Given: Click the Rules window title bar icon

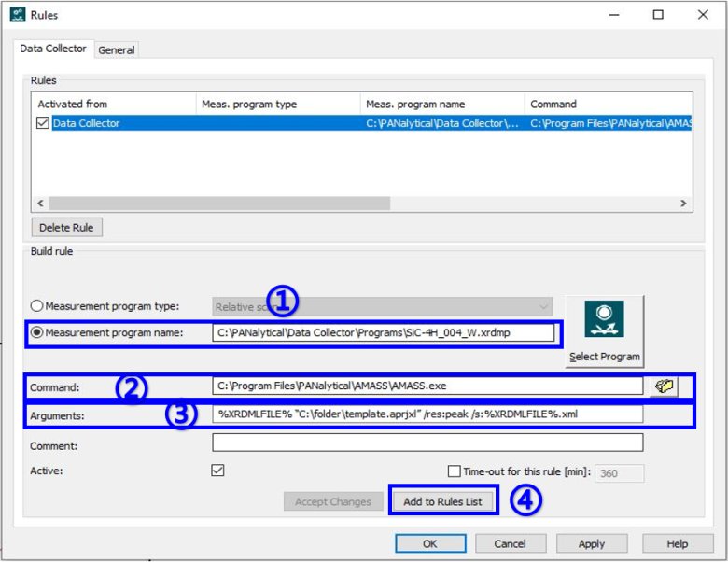Looking at the screenshot, I should click(17, 15).
